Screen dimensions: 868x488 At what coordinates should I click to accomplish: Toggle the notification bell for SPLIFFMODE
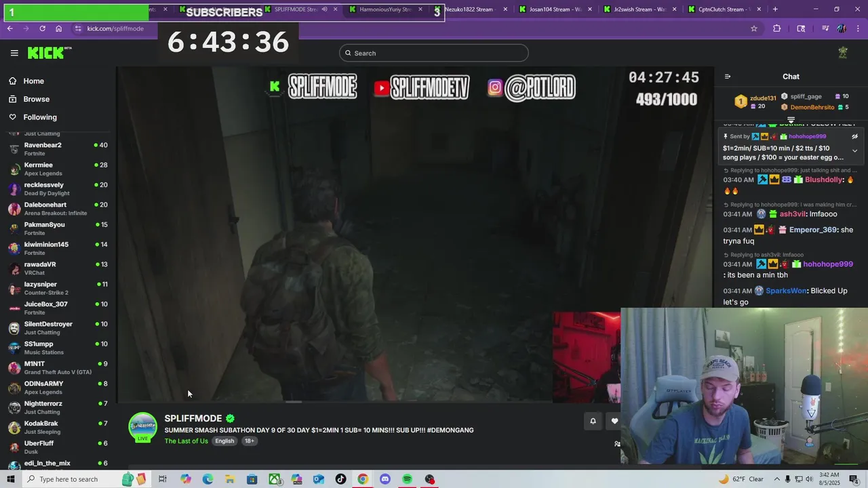click(593, 421)
